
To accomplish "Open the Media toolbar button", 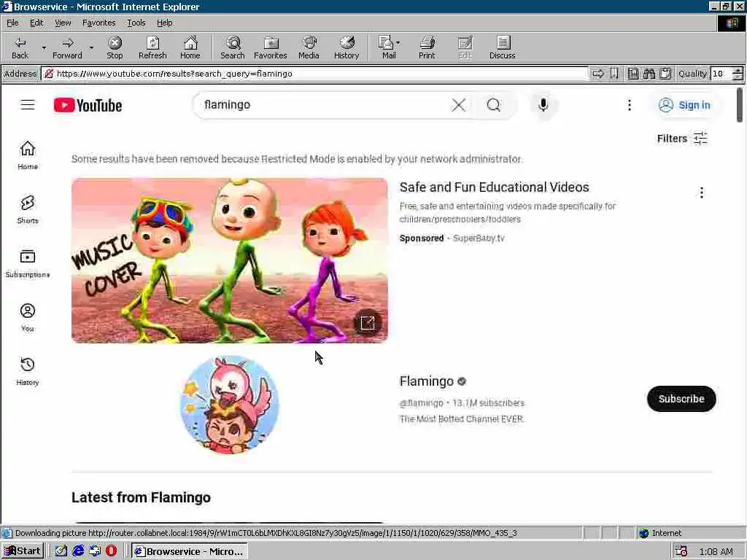I will click(x=309, y=47).
